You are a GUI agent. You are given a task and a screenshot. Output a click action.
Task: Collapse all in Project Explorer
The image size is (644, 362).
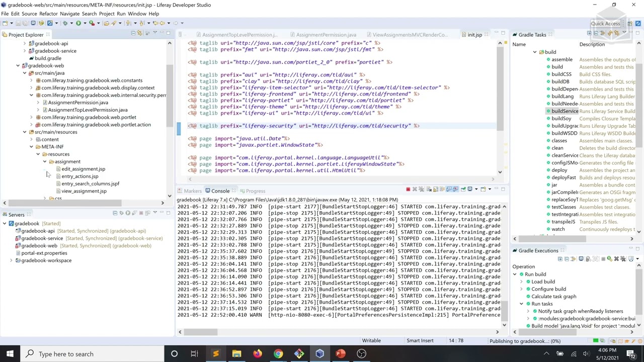click(x=133, y=33)
